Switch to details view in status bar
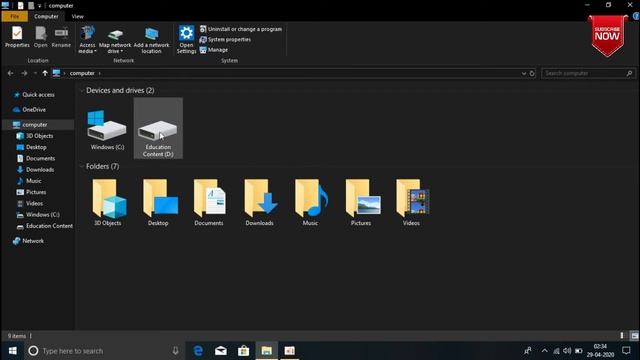This screenshot has height=360, width=640. click(622, 336)
